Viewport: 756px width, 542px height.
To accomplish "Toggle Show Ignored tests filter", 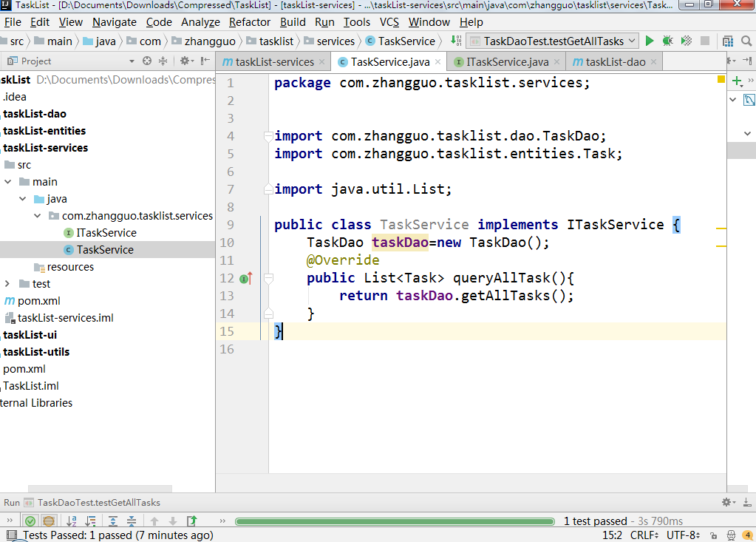I will (x=49, y=521).
